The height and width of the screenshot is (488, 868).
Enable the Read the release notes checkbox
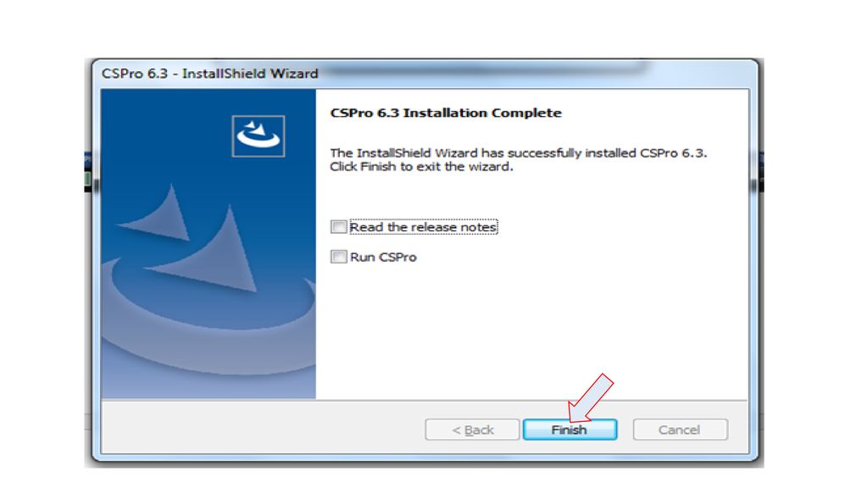tap(339, 227)
